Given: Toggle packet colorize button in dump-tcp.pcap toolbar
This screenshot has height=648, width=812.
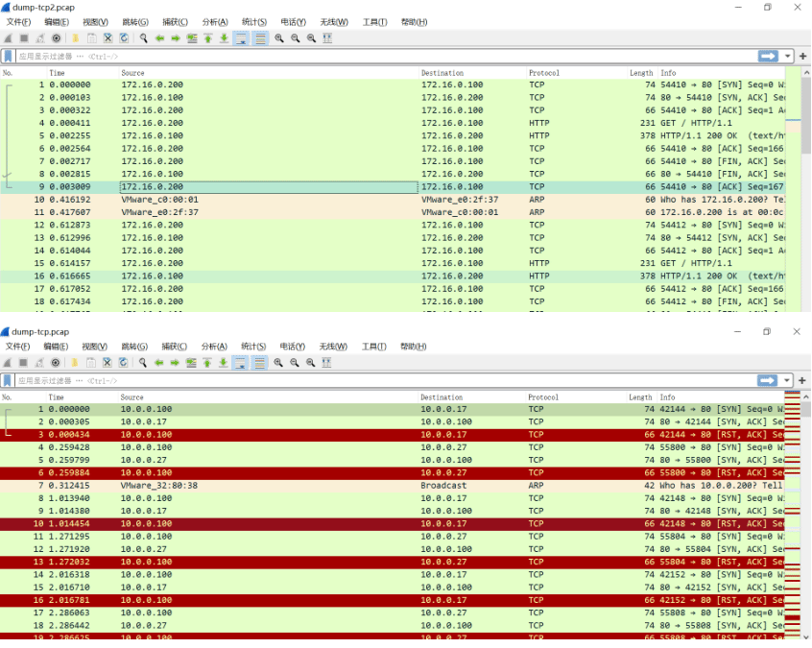Looking at the screenshot, I should 259,363.
